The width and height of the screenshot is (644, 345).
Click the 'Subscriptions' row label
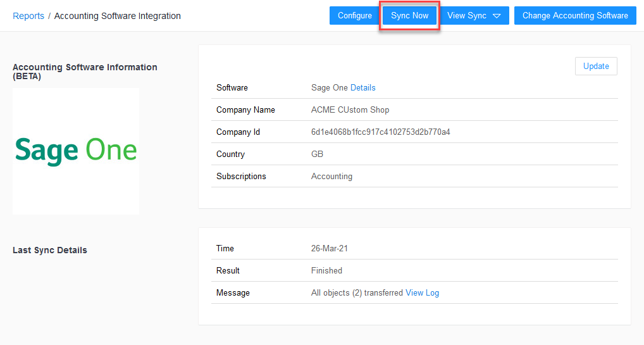(x=241, y=177)
